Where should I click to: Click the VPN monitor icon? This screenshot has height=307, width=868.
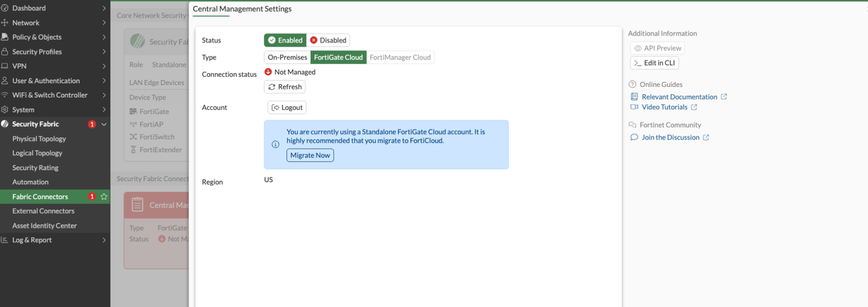pyautogui.click(x=5, y=66)
